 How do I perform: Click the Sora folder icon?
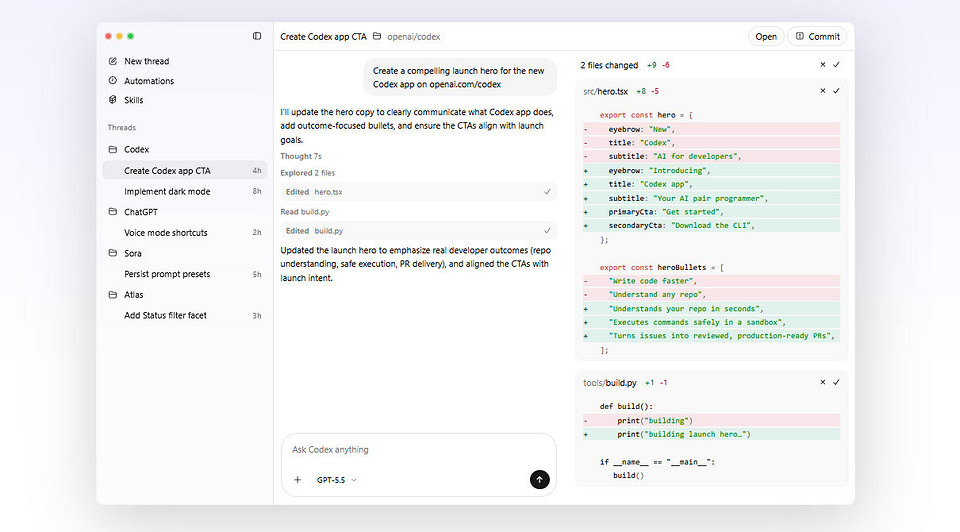(113, 253)
